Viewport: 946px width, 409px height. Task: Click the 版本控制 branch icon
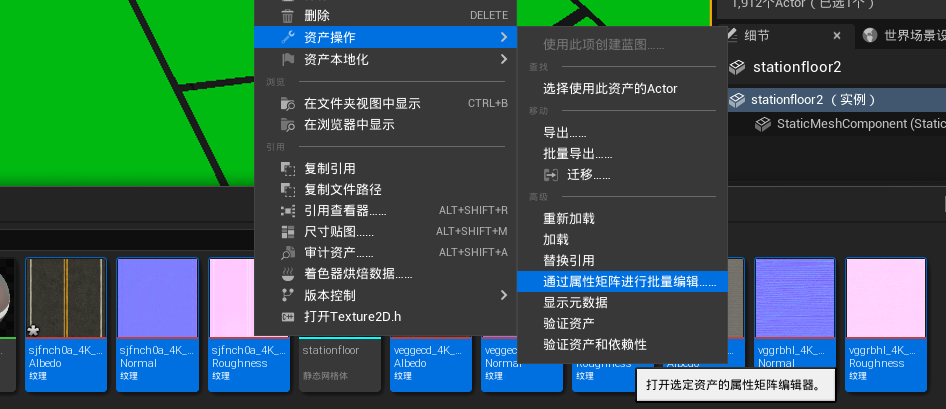coord(287,296)
